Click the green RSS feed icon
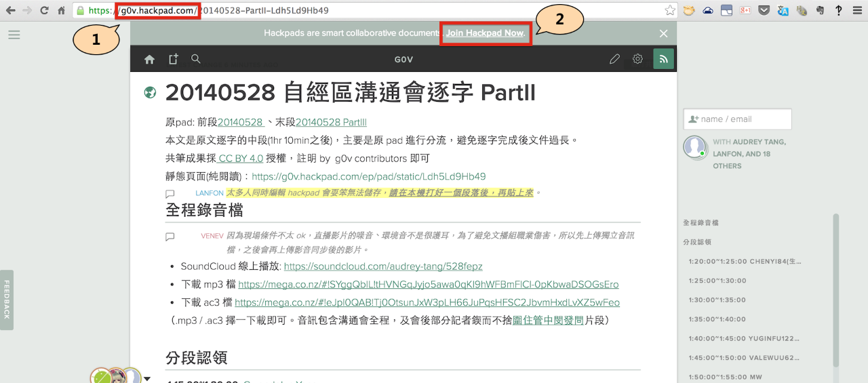The height and width of the screenshot is (383, 868). point(663,59)
